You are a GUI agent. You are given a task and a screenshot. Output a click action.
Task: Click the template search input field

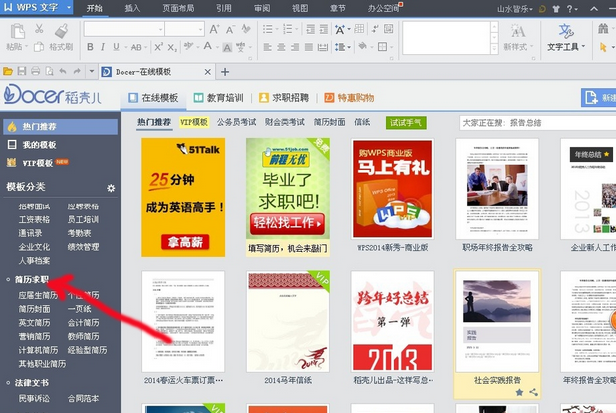click(x=537, y=123)
